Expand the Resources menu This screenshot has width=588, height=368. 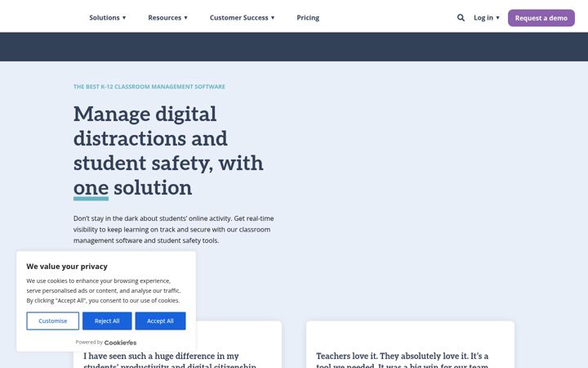[167, 18]
